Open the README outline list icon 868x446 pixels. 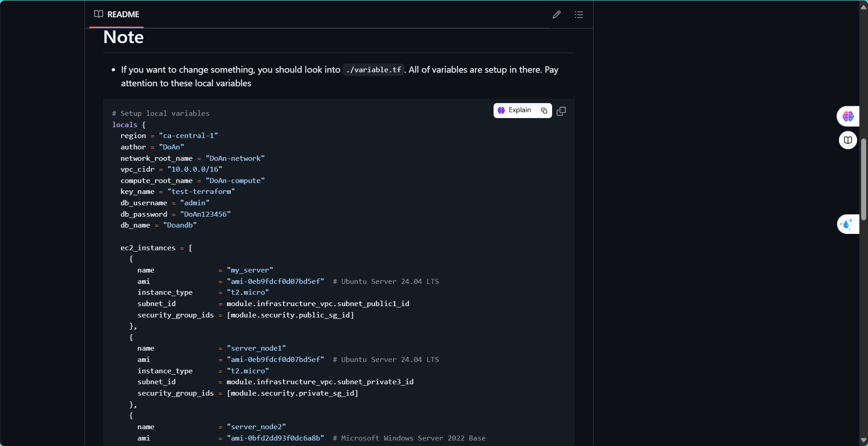pyautogui.click(x=579, y=15)
